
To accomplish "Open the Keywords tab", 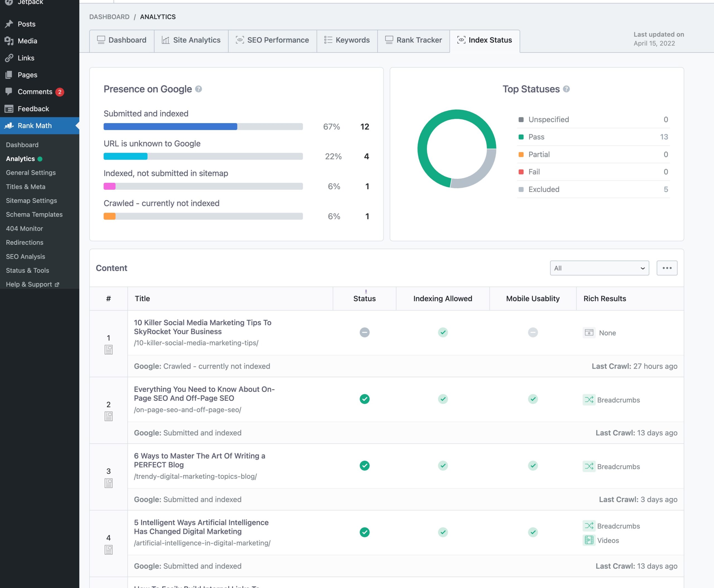I will click(x=347, y=40).
